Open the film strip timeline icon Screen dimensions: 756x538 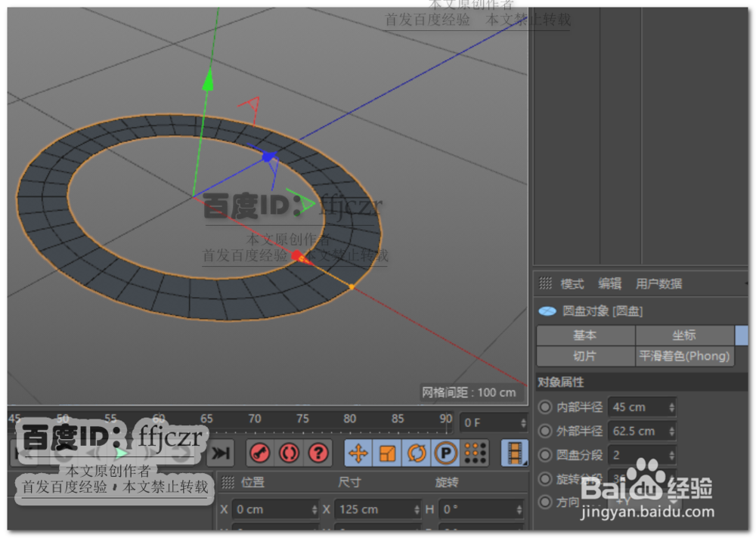(x=515, y=453)
